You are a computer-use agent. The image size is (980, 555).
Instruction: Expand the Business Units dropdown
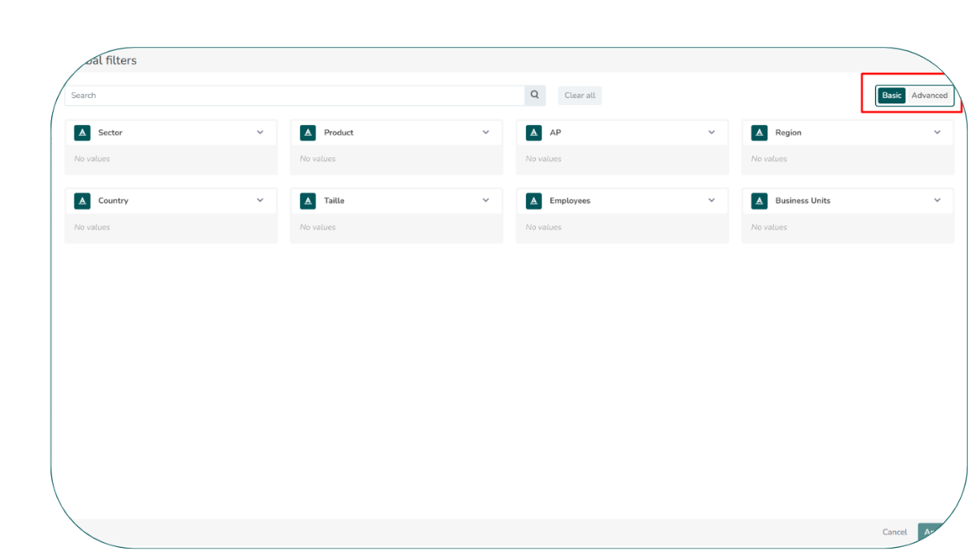point(937,201)
